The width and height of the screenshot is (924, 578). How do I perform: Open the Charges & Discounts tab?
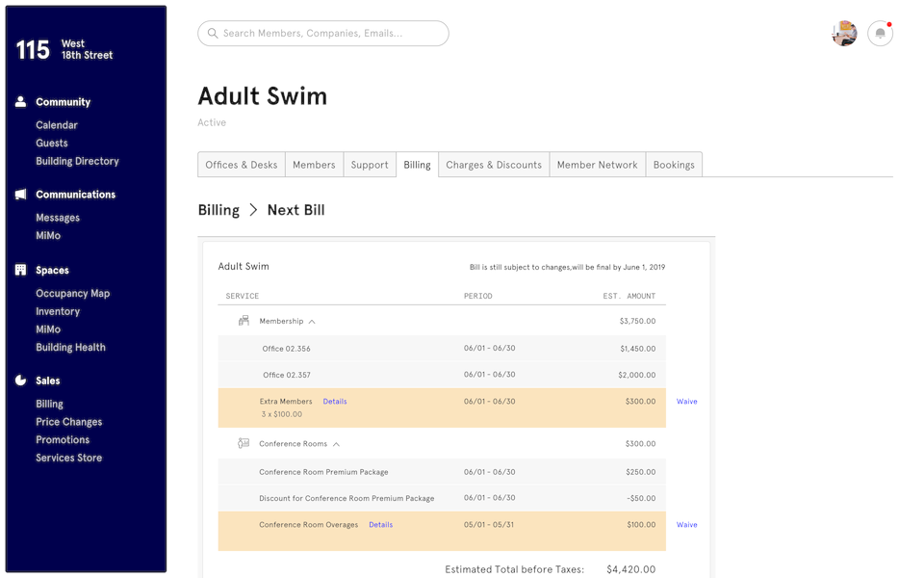pyautogui.click(x=494, y=165)
